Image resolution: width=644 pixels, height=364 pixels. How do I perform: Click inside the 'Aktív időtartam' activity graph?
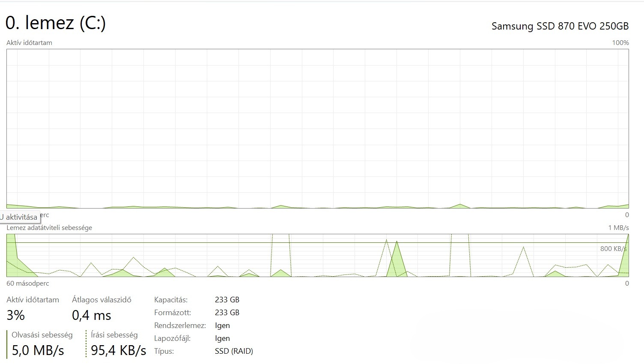click(x=317, y=128)
